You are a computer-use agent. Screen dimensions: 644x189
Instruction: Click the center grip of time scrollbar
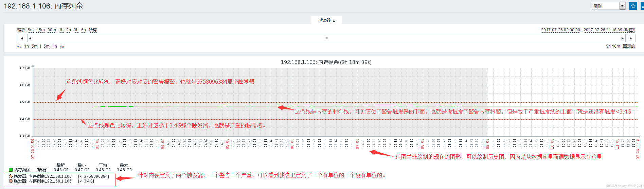click(x=326, y=38)
